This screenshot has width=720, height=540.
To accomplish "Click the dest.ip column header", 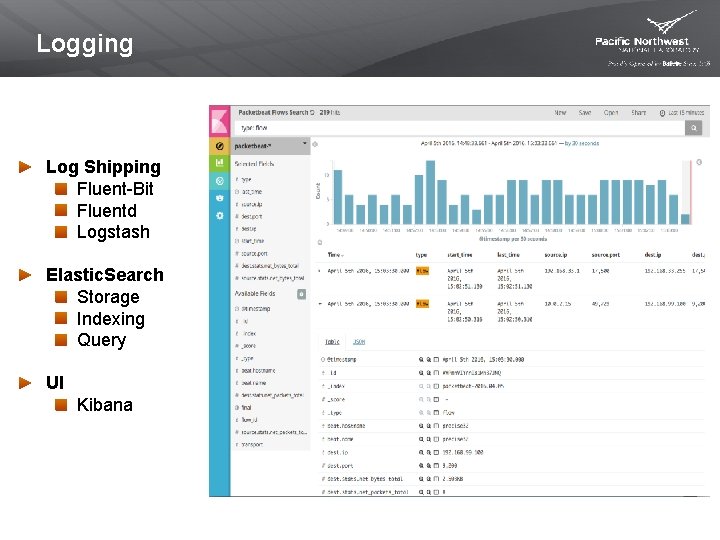I will (x=652, y=255).
